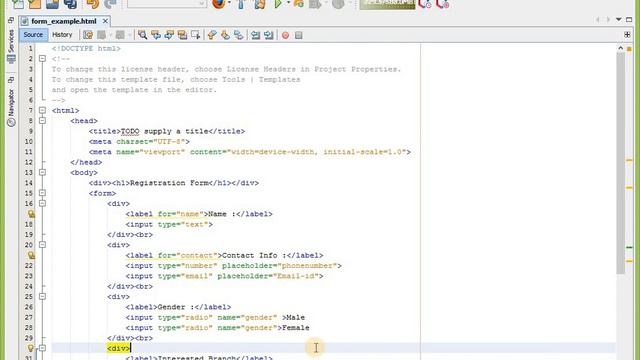Open the Navigator side panel tab

pyautogui.click(x=11, y=107)
